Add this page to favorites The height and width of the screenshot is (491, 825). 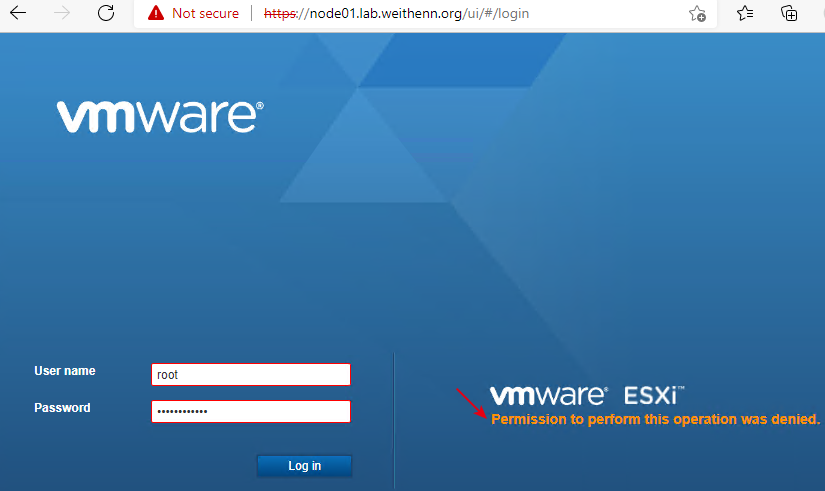click(697, 13)
